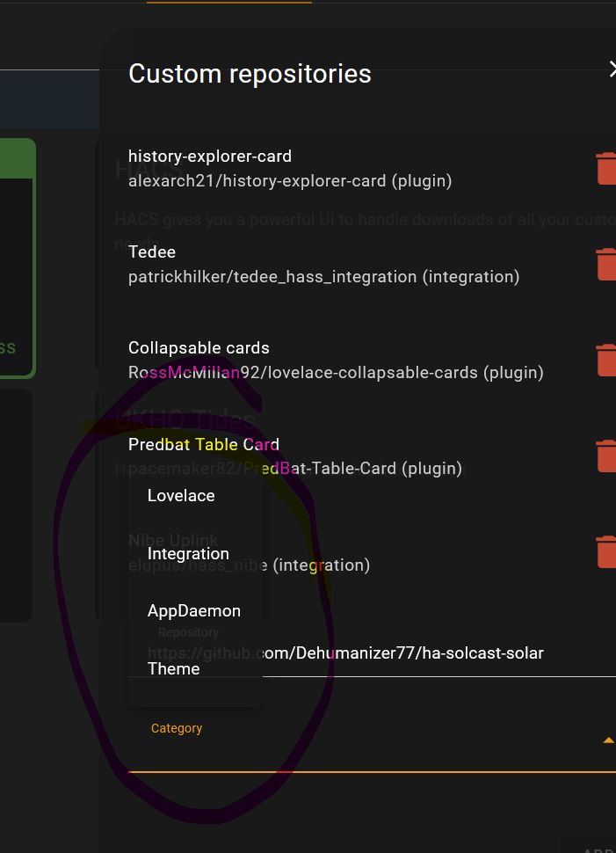The height and width of the screenshot is (853, 616).
Task: Choose Lovelace from the category list
Action: pos(195,496)
